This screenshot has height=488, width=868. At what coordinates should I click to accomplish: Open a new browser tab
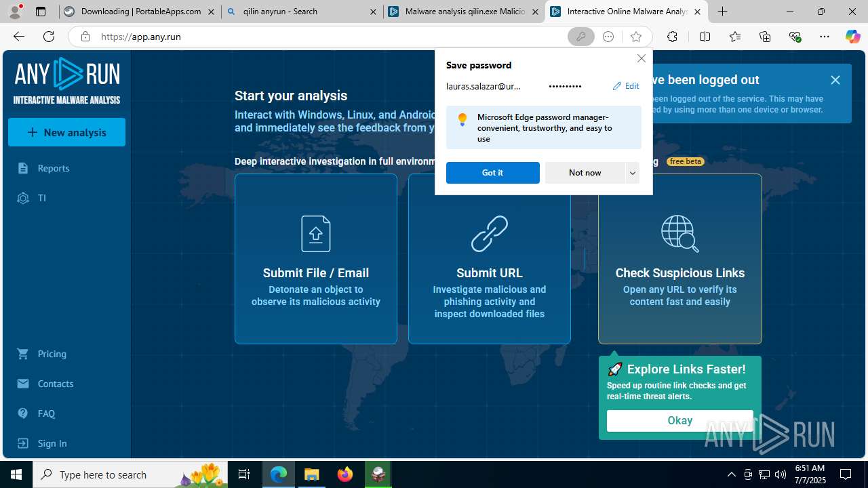point(723,12)
